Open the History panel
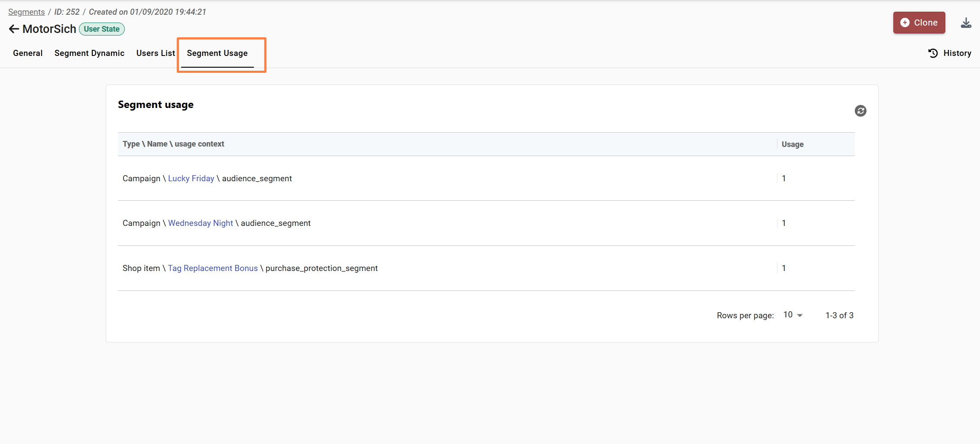980x444 pixels. pyautogui.click(x=950, y=53)
